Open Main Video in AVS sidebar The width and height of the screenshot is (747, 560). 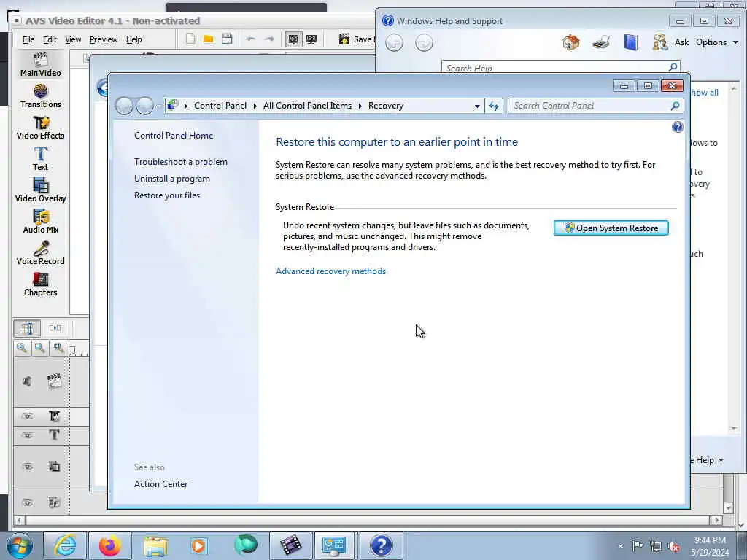(x=41, y=65)
